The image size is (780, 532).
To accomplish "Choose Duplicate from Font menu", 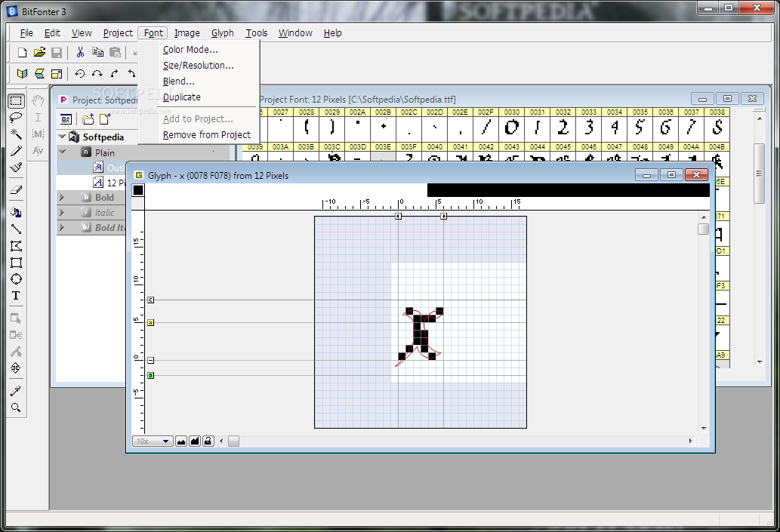I will pos(182,97).
